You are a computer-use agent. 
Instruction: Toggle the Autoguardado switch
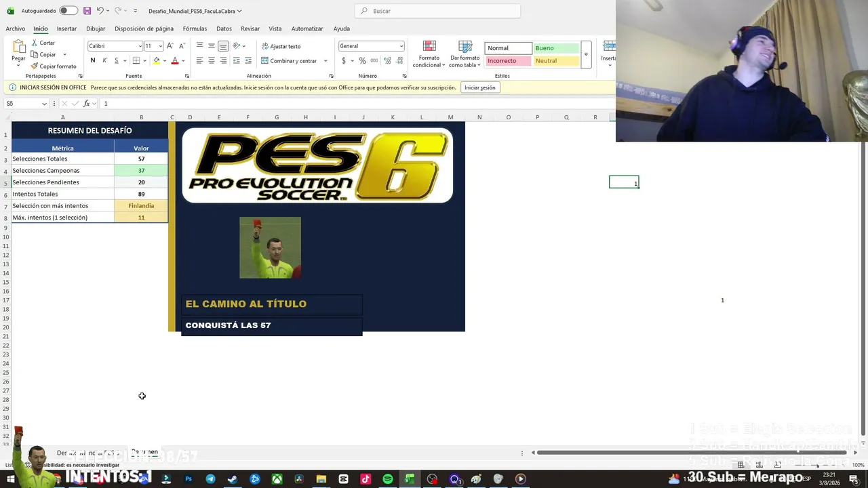[68, 11]
